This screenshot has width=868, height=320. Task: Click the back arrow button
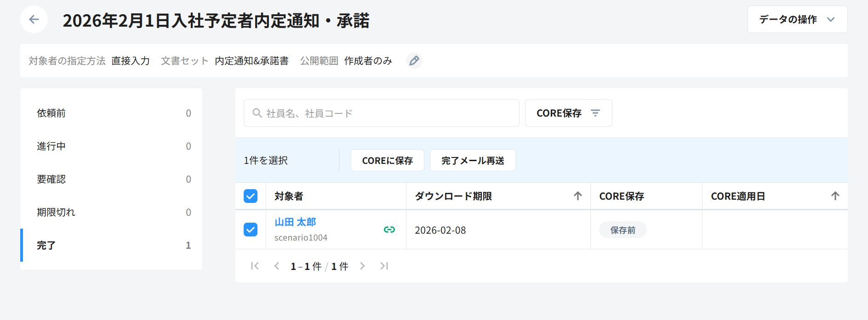click(x=34, y=19)
